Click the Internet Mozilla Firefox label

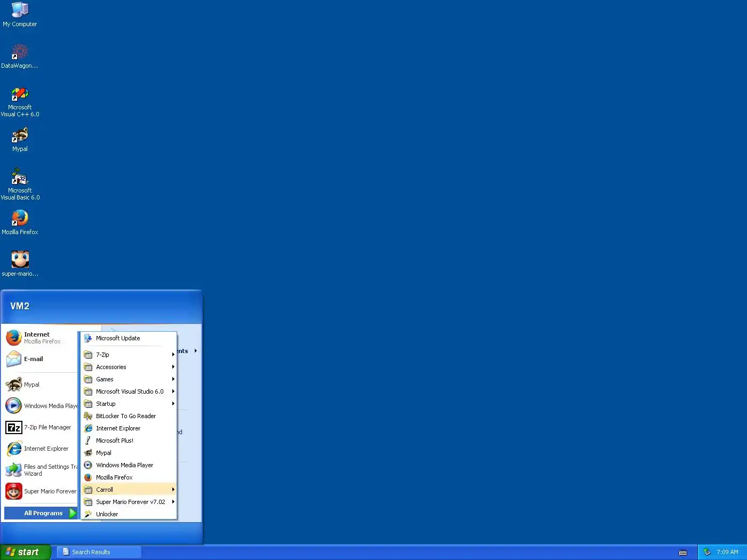(42, 338)
